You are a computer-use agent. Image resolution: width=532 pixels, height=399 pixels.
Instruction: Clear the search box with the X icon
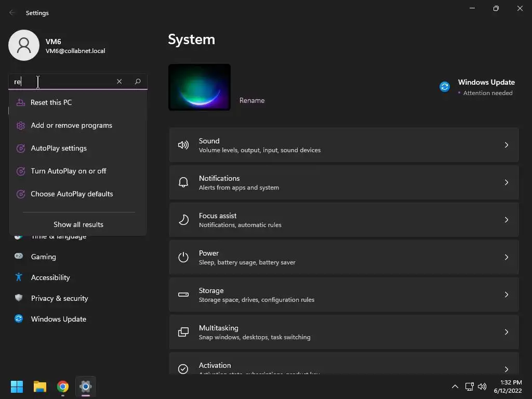click(119, 82)
